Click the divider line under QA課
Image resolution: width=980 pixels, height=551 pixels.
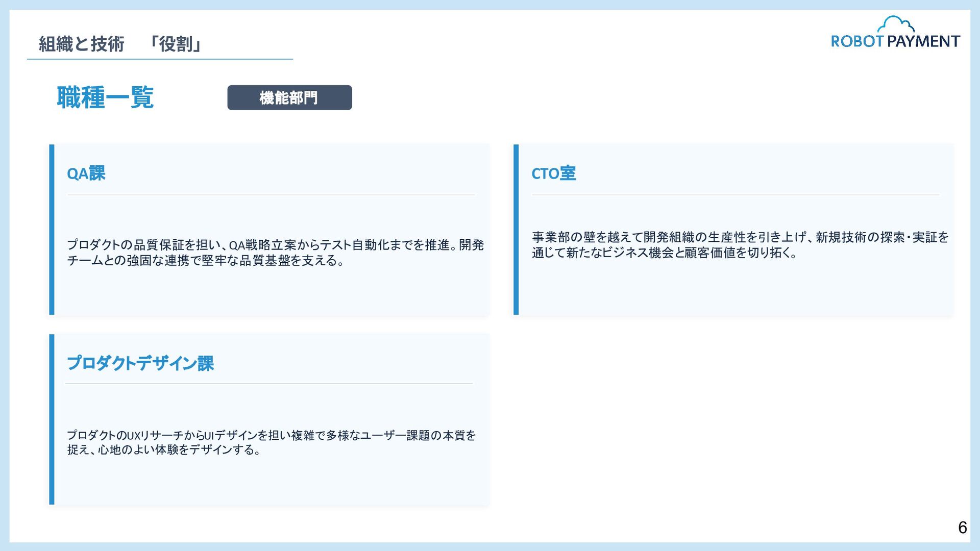tap(271, 195)
